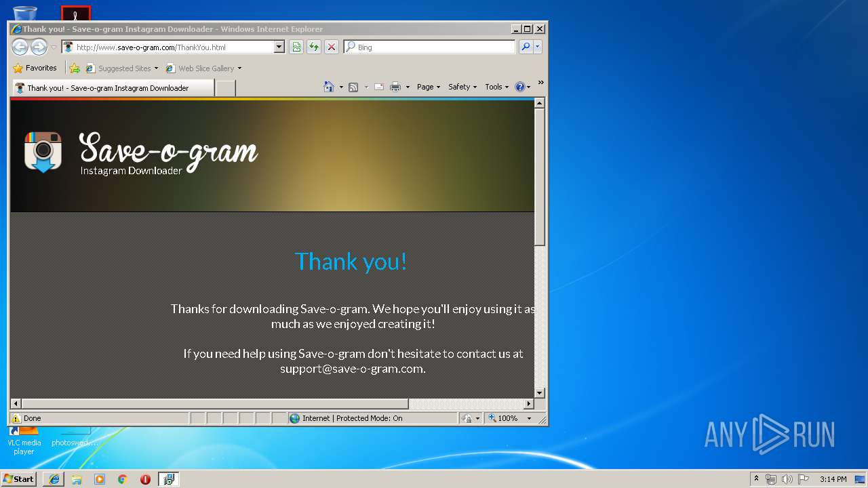Click the support@save-o-gram.com text

(x=352, y=369)
